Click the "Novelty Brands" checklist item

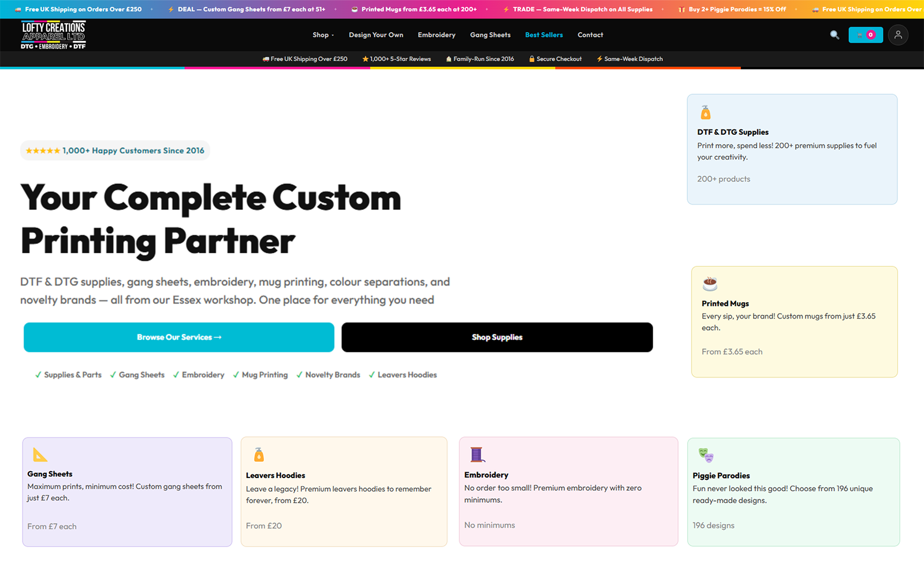(x=328, y=375)
